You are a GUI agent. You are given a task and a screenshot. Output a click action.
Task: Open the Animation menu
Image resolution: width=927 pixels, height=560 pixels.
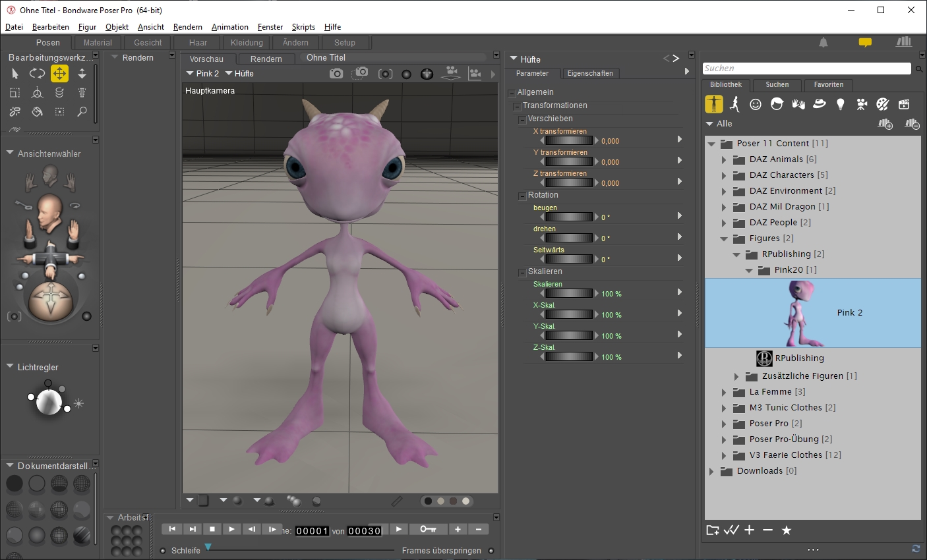click(x=230, y=27)
